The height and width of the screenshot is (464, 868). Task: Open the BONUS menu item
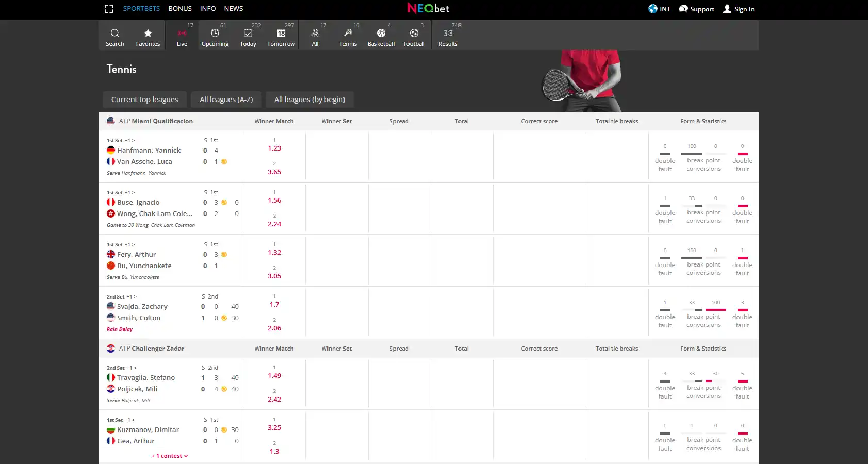(x=180, y=9)
